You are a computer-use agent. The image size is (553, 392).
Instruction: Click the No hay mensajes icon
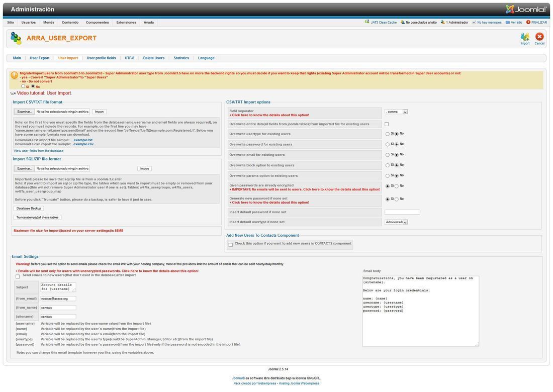click(x=474, y=22)
